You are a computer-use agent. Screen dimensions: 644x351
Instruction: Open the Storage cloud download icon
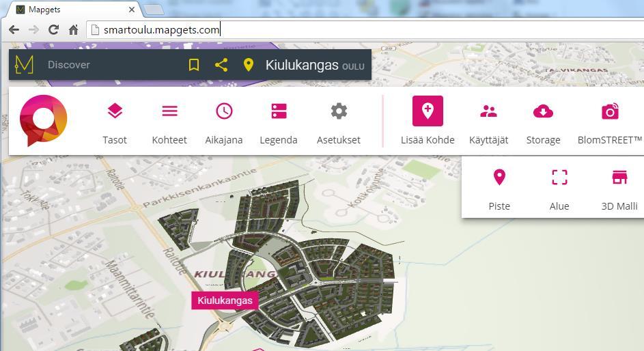pyautogui.click(x=543, y=111)
